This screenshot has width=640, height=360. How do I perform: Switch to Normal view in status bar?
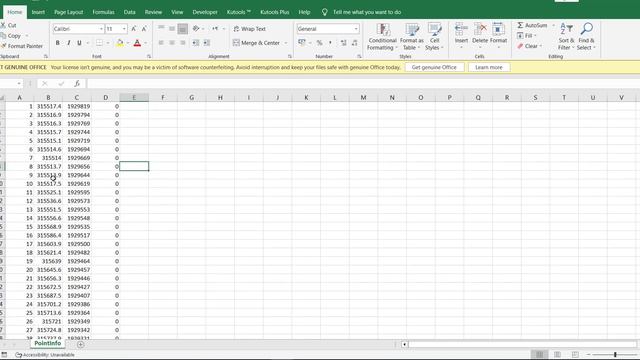(x=539, y=354)
